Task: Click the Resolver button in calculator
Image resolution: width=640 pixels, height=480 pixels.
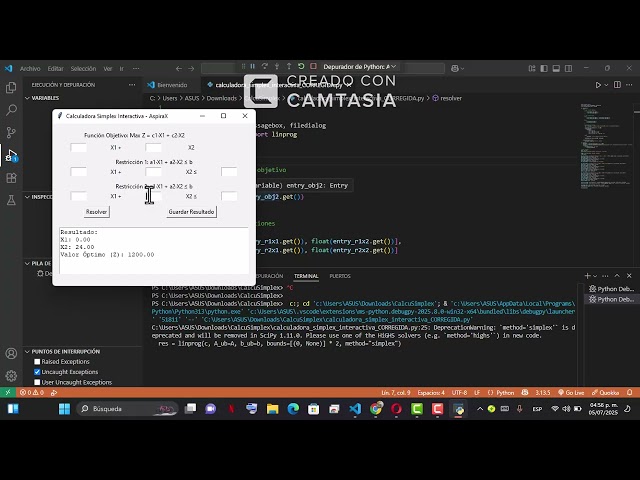Action: [x=96, y=212]
